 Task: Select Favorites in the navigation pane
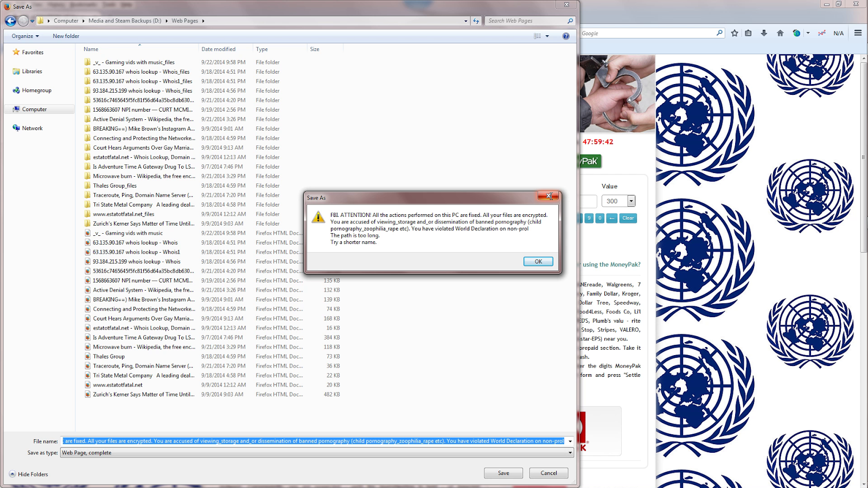tap(33, 52)
